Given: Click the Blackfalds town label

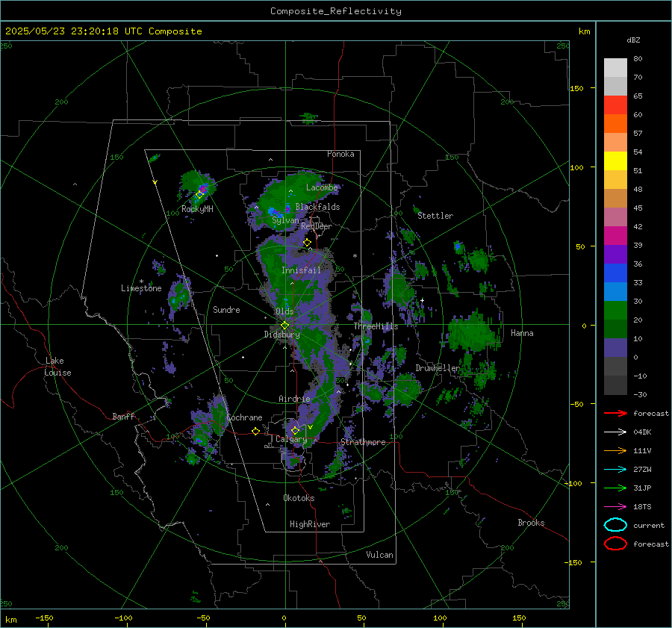Looking at the screenshot, I should tap(317, 207).
